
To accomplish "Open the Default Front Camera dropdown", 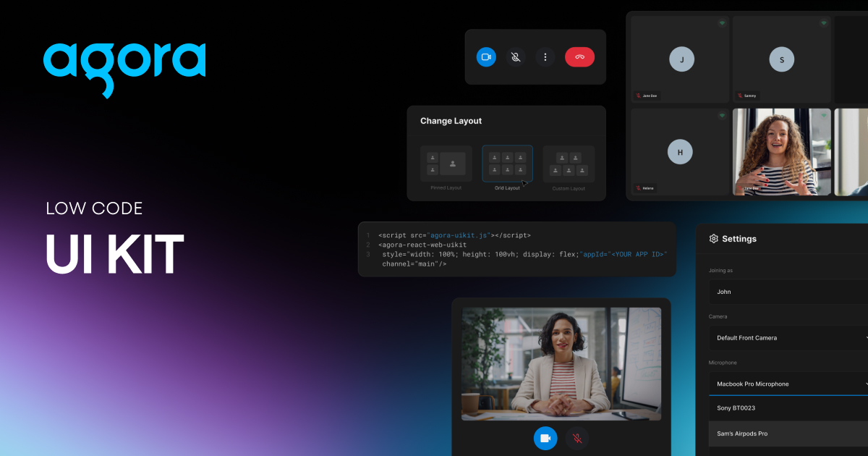I will tap(788, 338).
